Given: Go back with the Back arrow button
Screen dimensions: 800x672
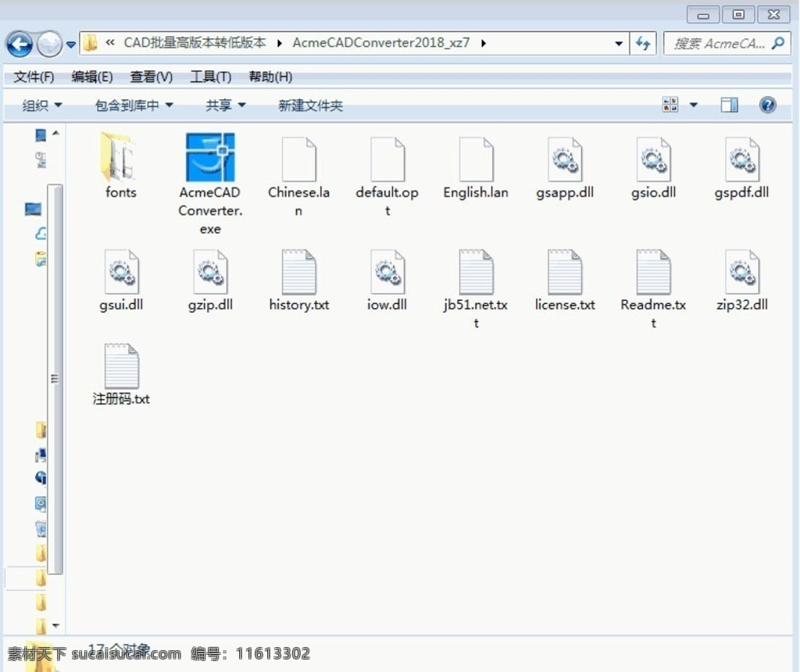Looking at the screenshot, I should [20, 45].
